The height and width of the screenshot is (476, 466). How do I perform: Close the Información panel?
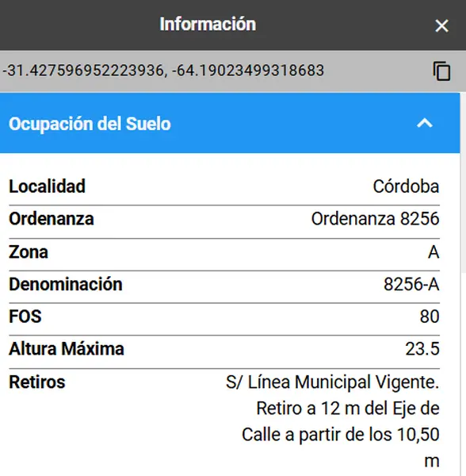point(441,25)
